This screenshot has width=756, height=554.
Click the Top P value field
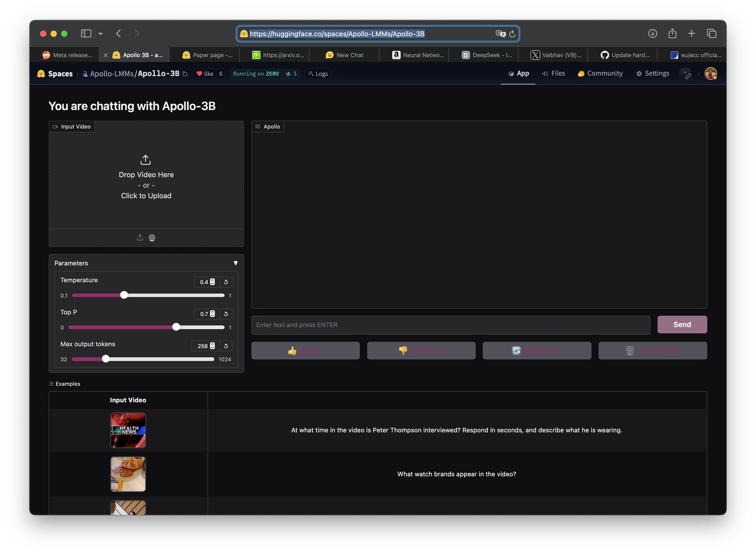point(207,314)
